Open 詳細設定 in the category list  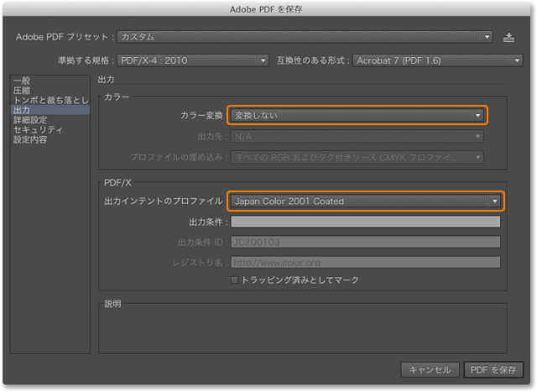(30, 120)
